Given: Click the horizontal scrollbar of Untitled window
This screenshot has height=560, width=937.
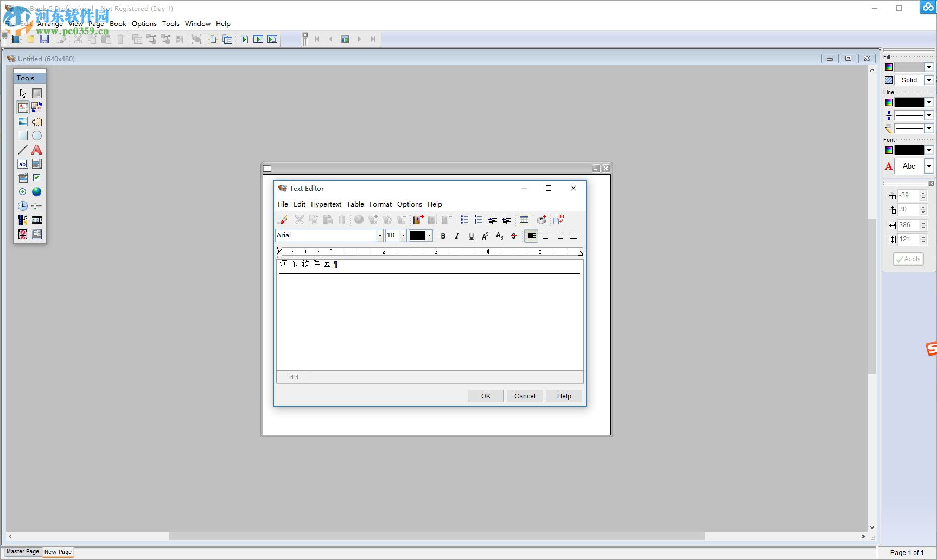Looking at the screenshot, I should (437, 536).
